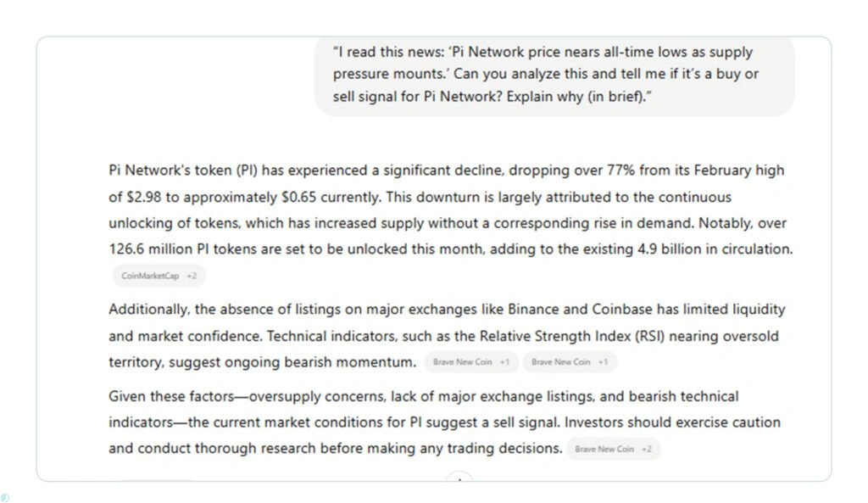This screenshot has height=503, width=868.
Task: Click the scroll-down arrow at the bottom of the chat
Action: tap(459, 479)
